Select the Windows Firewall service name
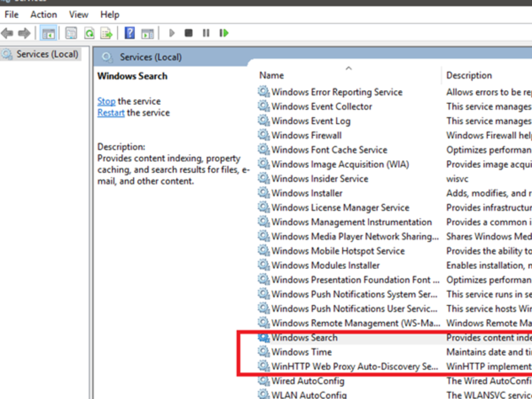The image size is (532, 399). click(306, 135)
